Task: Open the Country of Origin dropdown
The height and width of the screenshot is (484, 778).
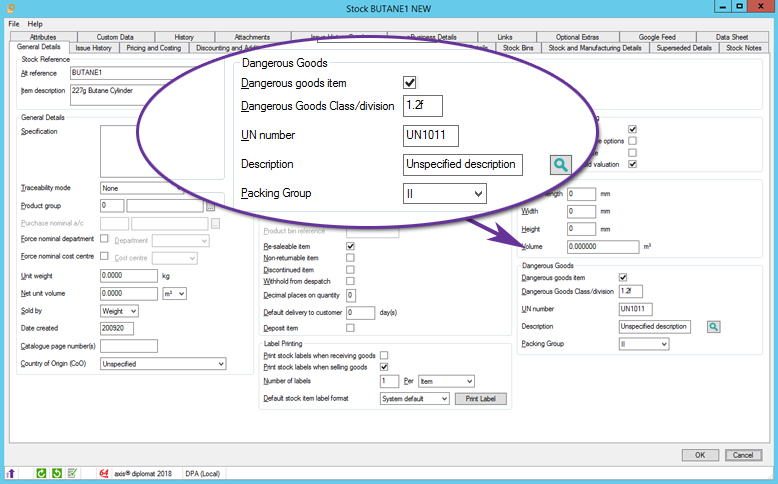Action: 163,364
